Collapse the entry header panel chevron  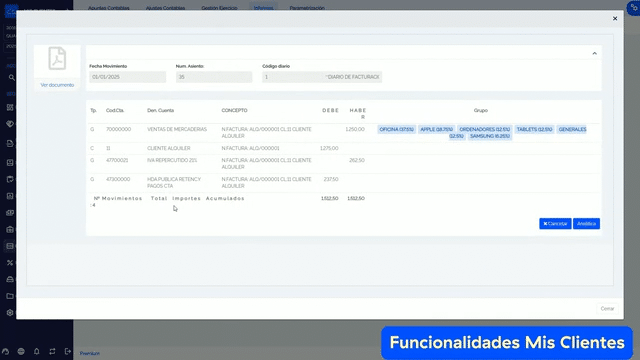pyautogui.click(x=594, y=53)
